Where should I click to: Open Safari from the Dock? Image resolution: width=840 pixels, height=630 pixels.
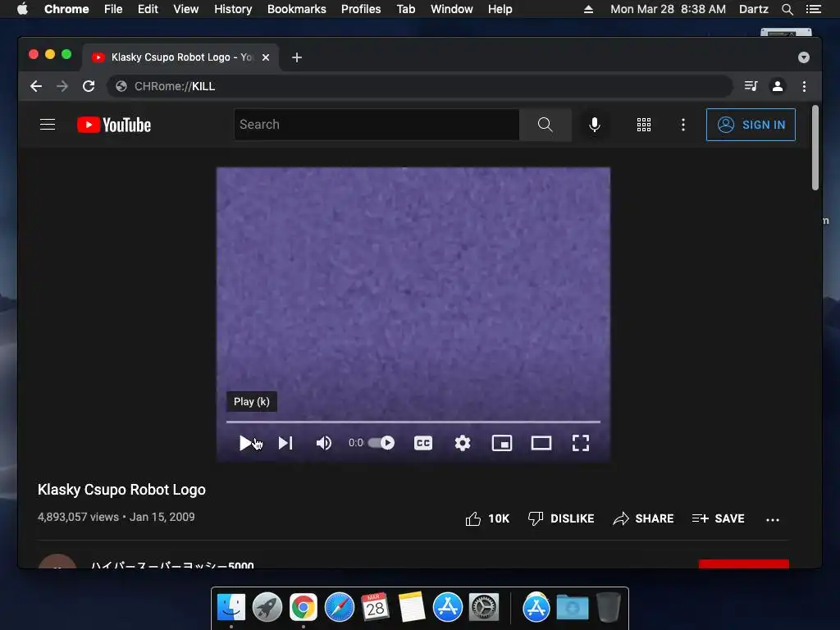click(x=340, y=608)
